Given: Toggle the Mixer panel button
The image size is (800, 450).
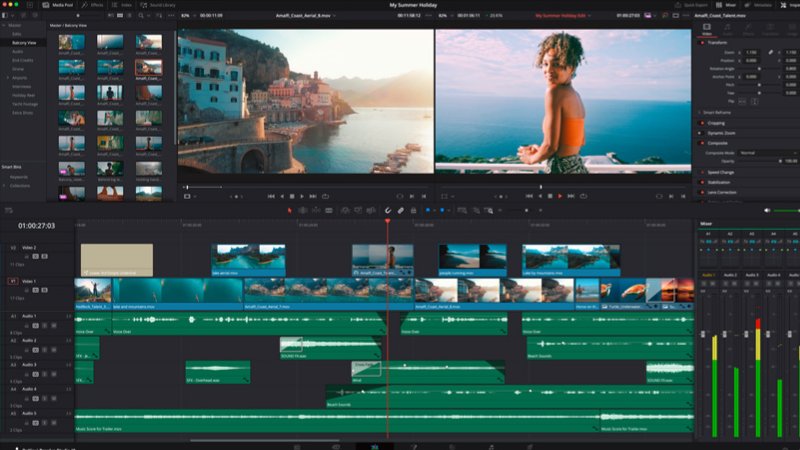Looking at the screenshot, I should coord(726,5).
